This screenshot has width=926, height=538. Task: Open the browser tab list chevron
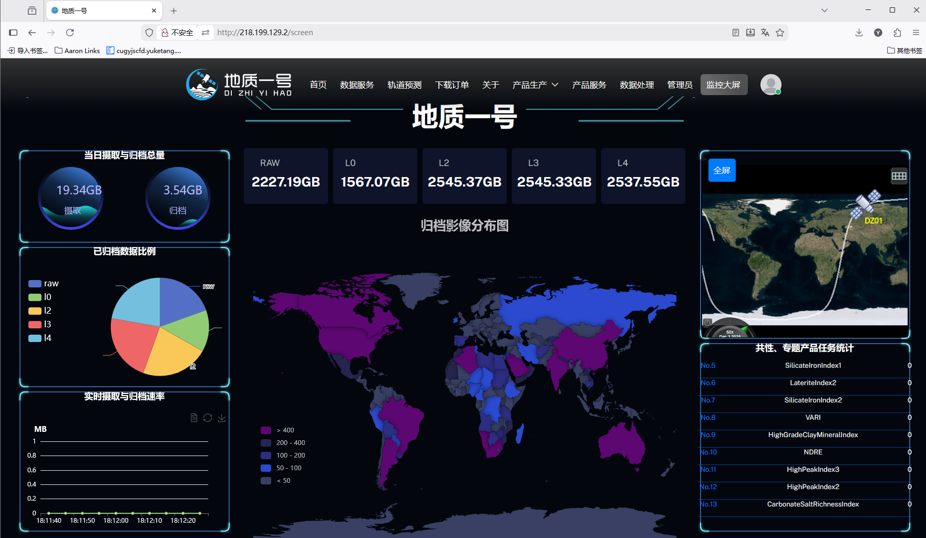pyautogui.click(x=824, y=10)
